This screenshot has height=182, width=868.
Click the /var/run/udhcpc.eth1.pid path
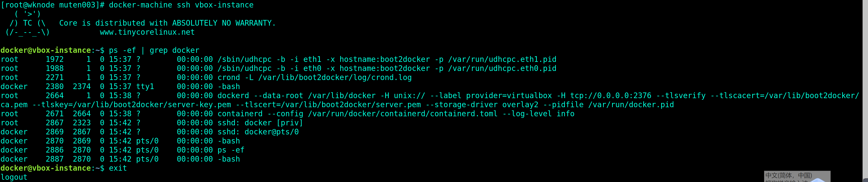pos(502,59)
